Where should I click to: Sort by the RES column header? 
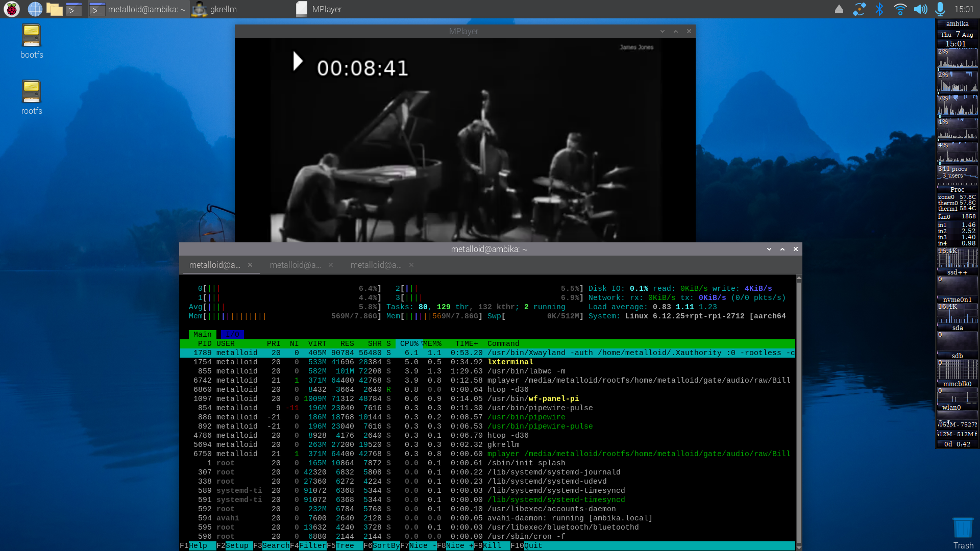347,343
